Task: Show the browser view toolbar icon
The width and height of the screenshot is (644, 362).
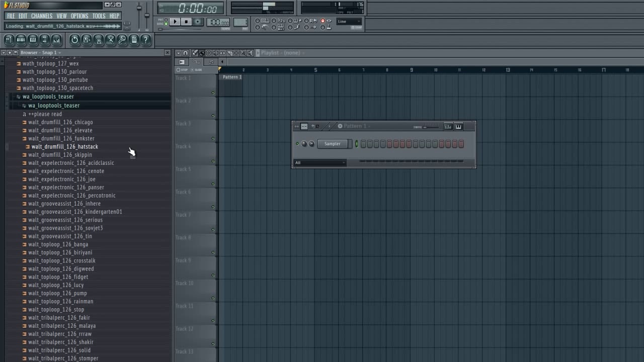Action: click(x=45, y=40)
